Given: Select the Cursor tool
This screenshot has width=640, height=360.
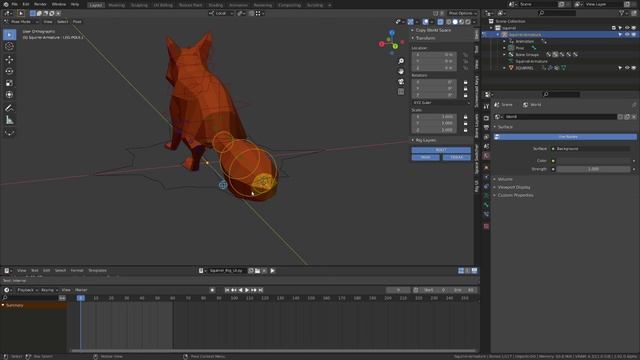Looking at the screenshot, I should [9, 47].
